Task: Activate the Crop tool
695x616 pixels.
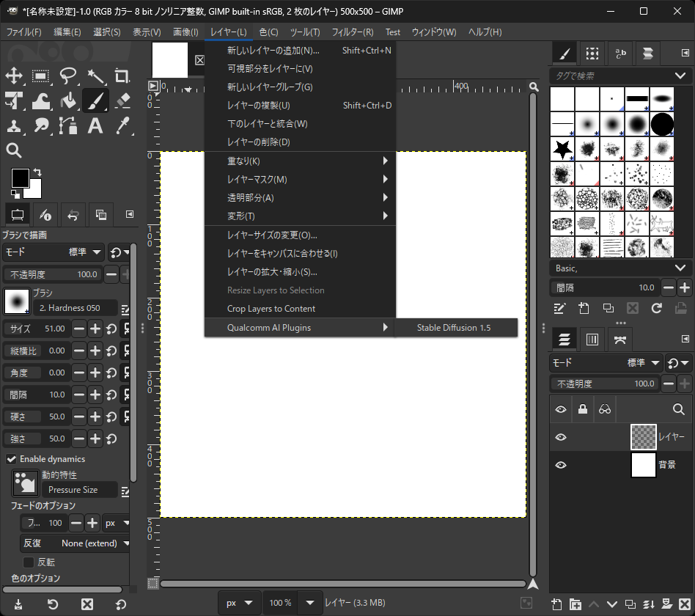Action: coord(122,76)
